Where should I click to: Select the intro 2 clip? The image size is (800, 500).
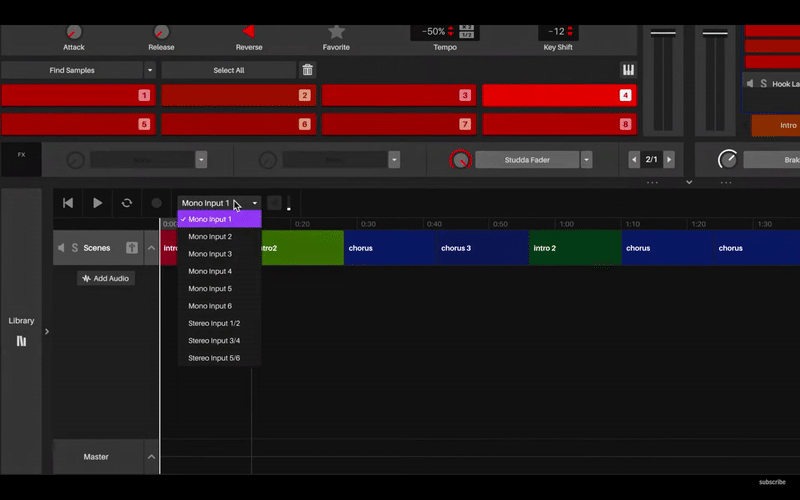[x=576, y=248]
